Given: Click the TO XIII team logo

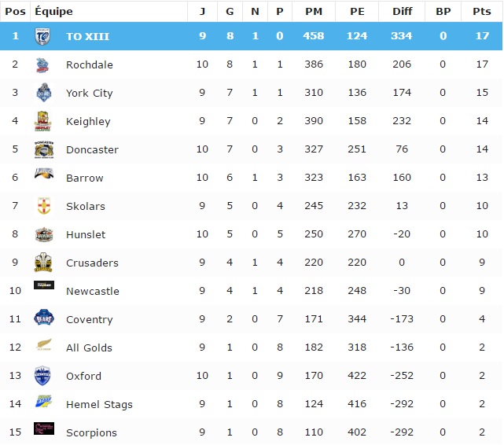Looking at the screenshot, I should [43, 36].
